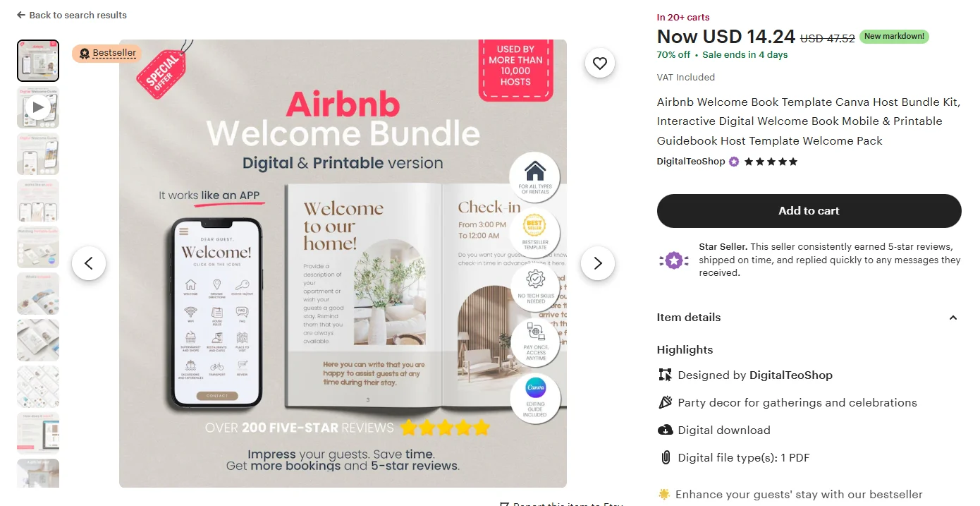Show next product image with right arrow
Viewport: 980px width, 506px height.
598,263
